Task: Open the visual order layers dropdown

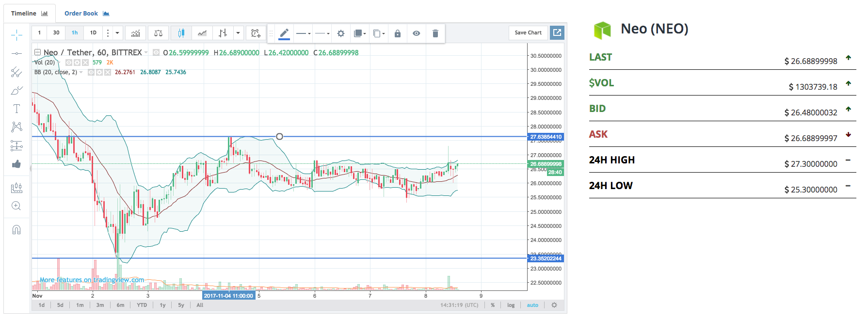Action: click(x=360, y=33)
